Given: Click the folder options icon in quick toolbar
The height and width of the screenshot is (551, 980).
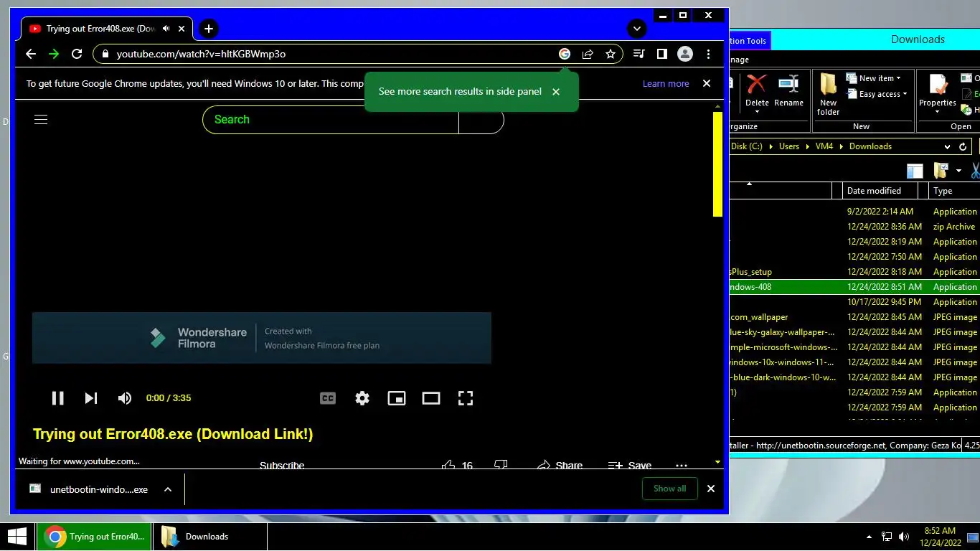Looking at the screenshot, I should [941, 171].
